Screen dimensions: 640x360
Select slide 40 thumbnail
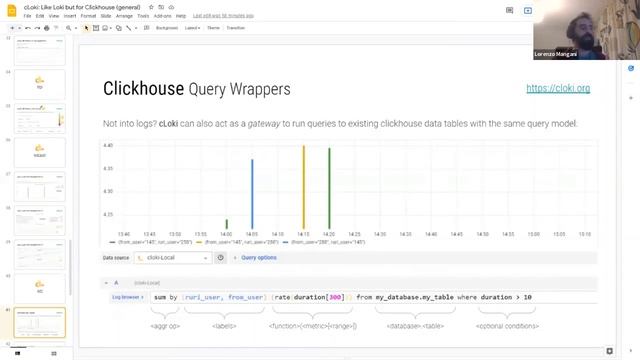click(40, 288)
